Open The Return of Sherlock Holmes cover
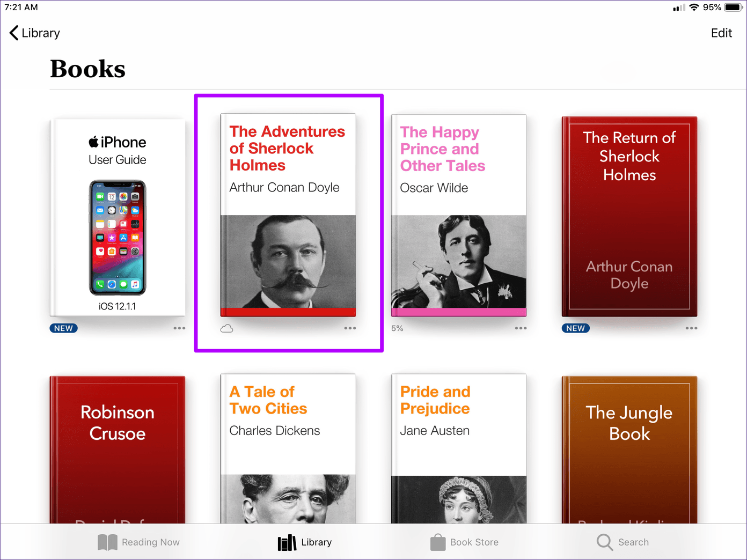 coord(629,216)
